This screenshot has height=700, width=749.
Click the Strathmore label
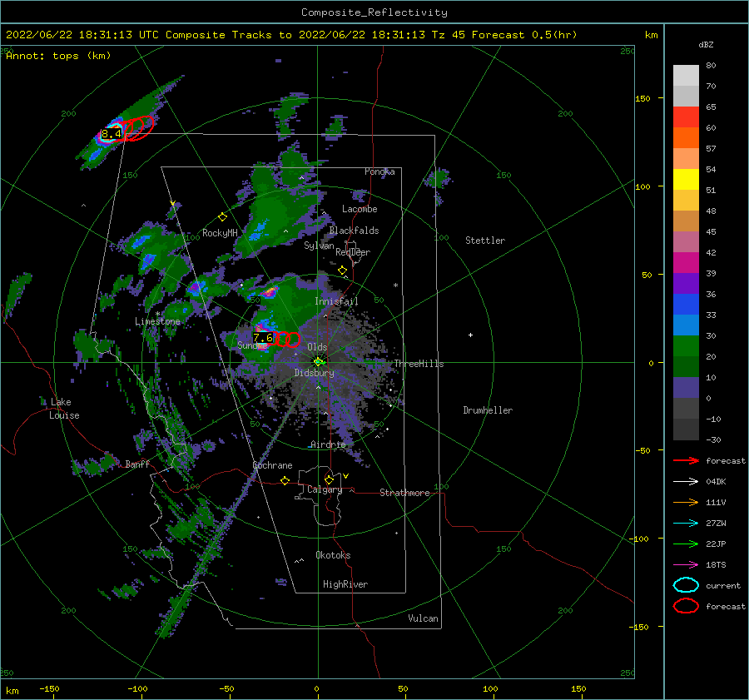click(x=404, y=493)
